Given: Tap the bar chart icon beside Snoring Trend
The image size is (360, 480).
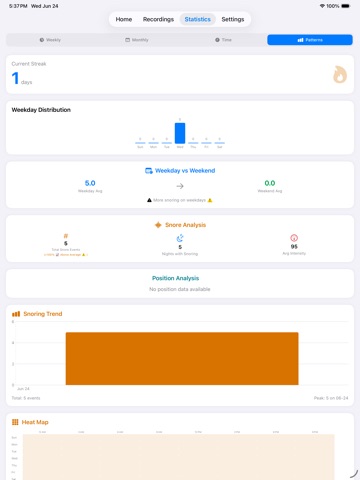Looking at the screenshot, I should [16, 314].
